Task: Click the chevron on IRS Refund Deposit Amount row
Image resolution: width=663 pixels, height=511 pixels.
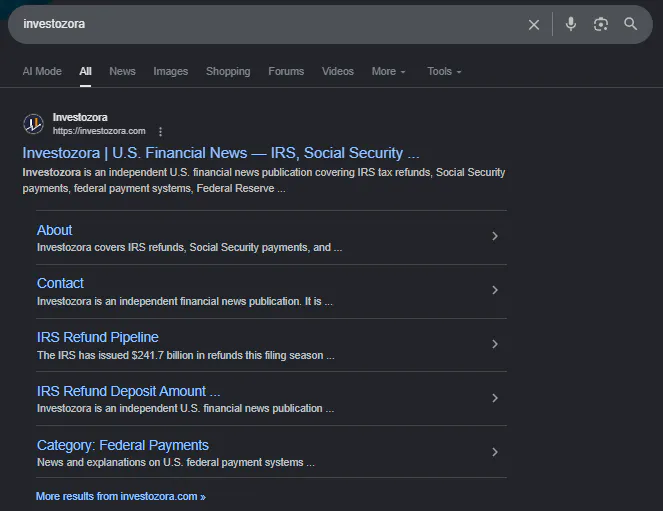Action: click(x=495, y=398)
